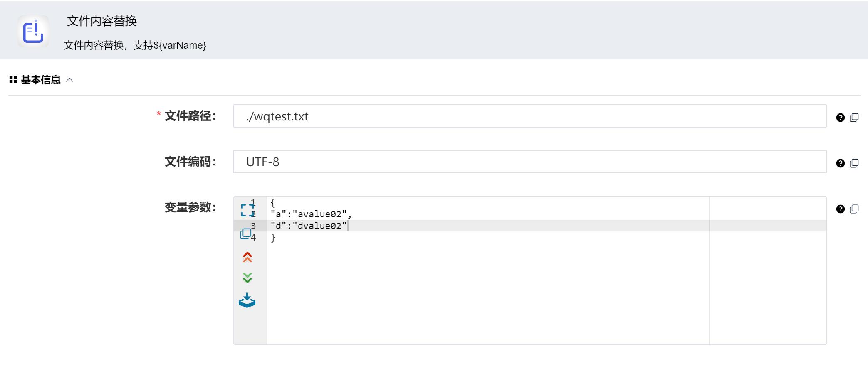The height and width of the screenshot is (386, 868).
Task: Expand code editor to fullscreen
Action: 247,210
